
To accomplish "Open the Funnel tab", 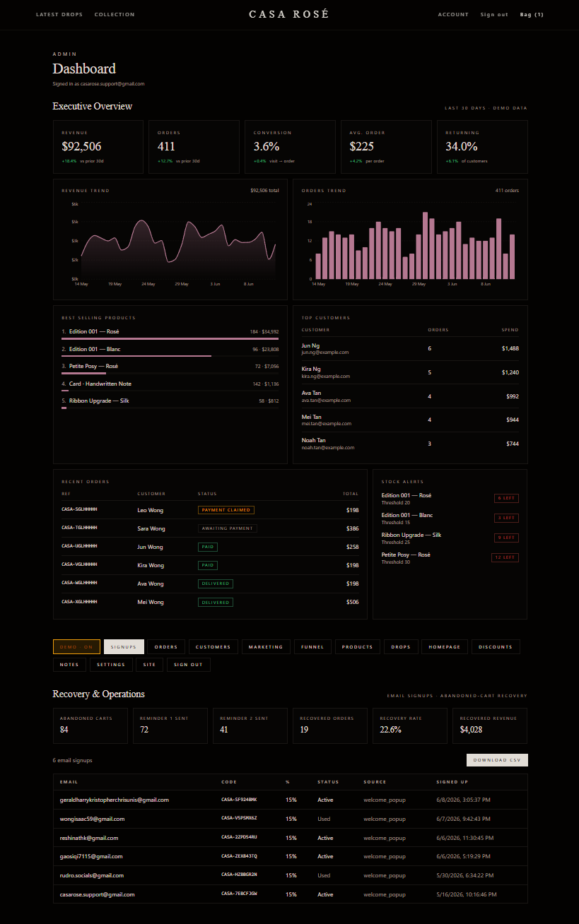I will tap(312, 647).
